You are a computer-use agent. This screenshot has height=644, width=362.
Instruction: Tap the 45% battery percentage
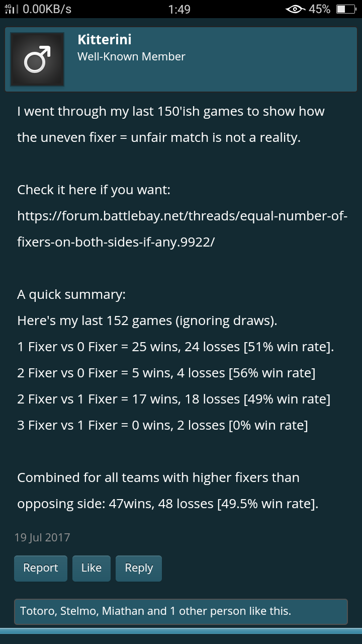[319, 9]
